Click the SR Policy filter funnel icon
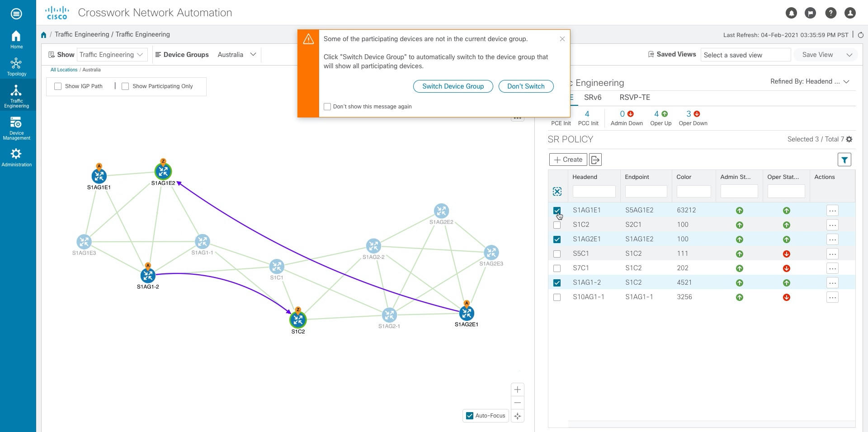Viewport: 868px width, 432px height. click(844, 160)
